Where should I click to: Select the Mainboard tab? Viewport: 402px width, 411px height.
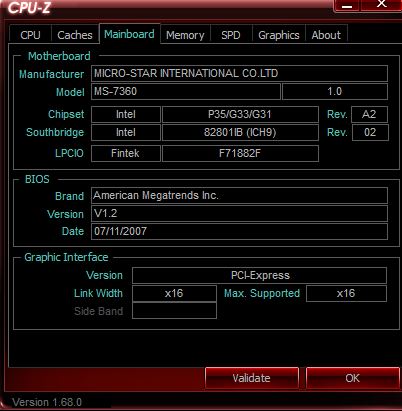click(129, 34)
